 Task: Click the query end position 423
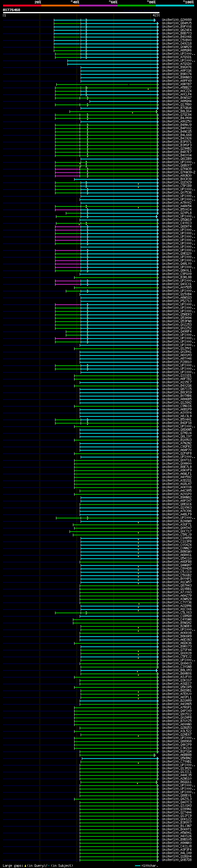coord(155,15)
